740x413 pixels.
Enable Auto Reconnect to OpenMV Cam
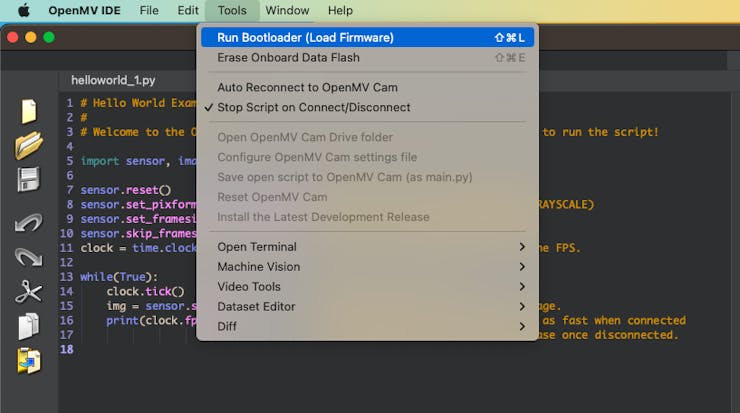(x=367, y=87)
